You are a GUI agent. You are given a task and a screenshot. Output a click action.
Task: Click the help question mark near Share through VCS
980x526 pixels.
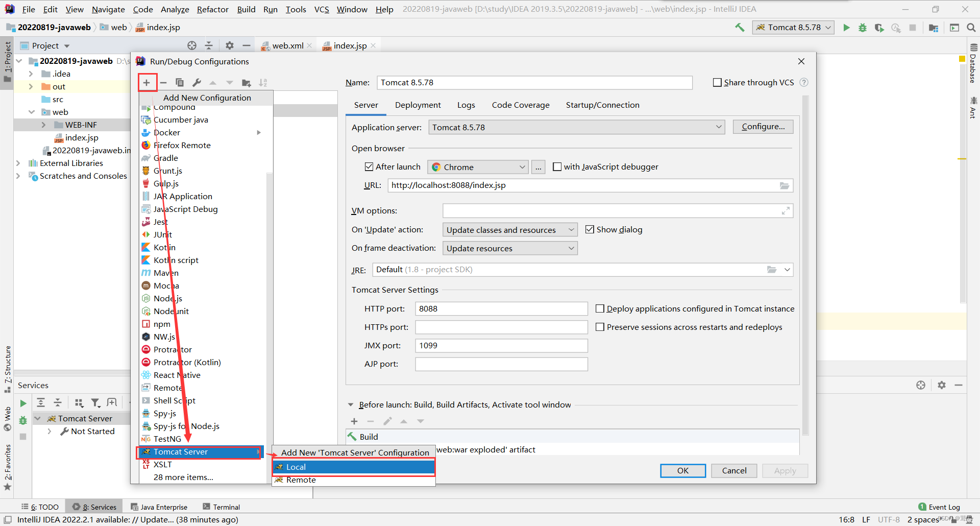point(804,82)
